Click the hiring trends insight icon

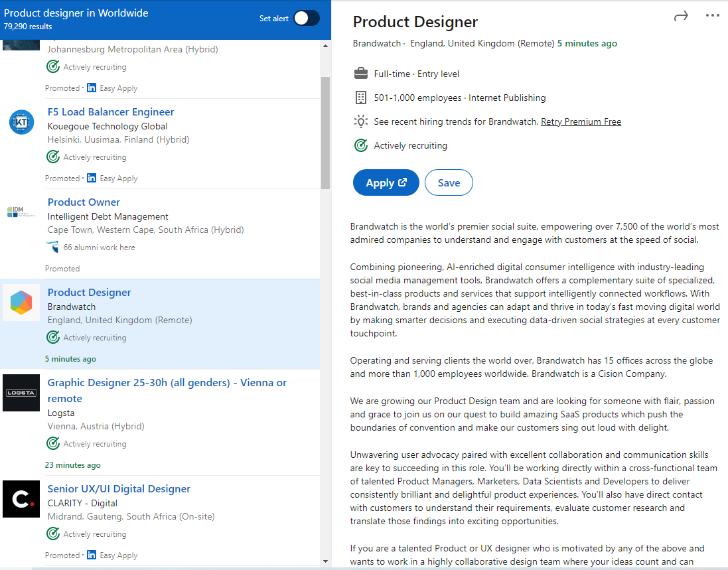point(360,121)
